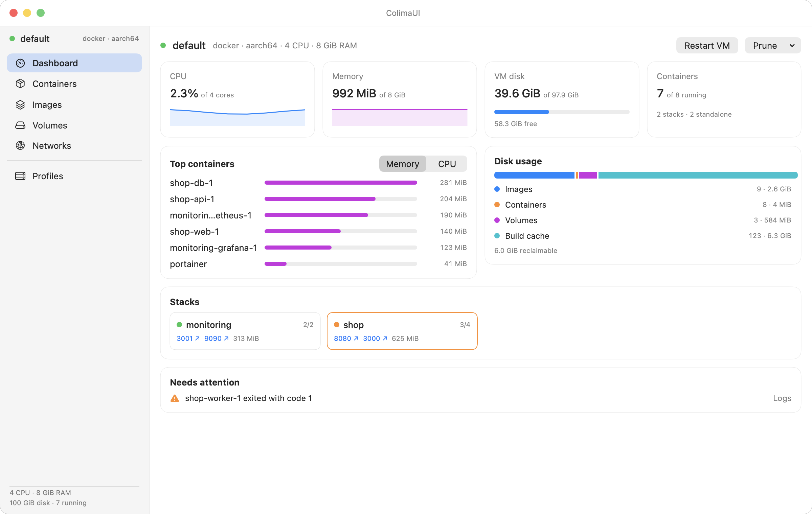Select Networks in the sidebar
Image resolution: width=812 pixels, height=514 pixels.
coord(74,146)
